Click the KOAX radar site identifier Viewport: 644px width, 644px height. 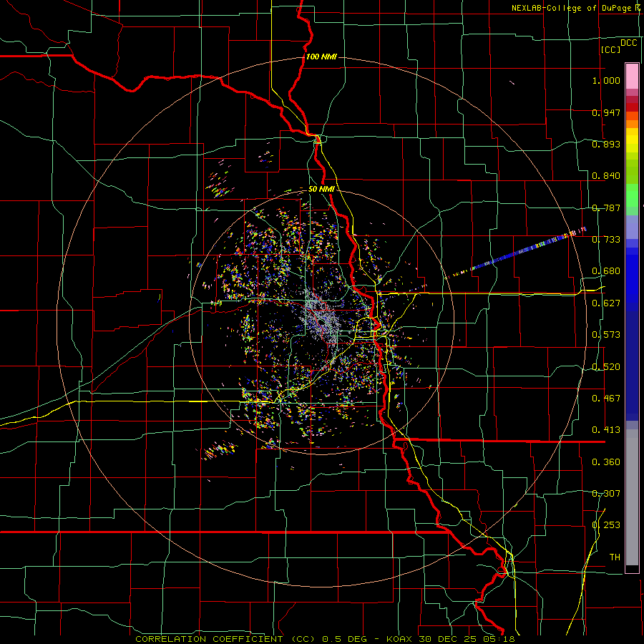coord(399,639)
